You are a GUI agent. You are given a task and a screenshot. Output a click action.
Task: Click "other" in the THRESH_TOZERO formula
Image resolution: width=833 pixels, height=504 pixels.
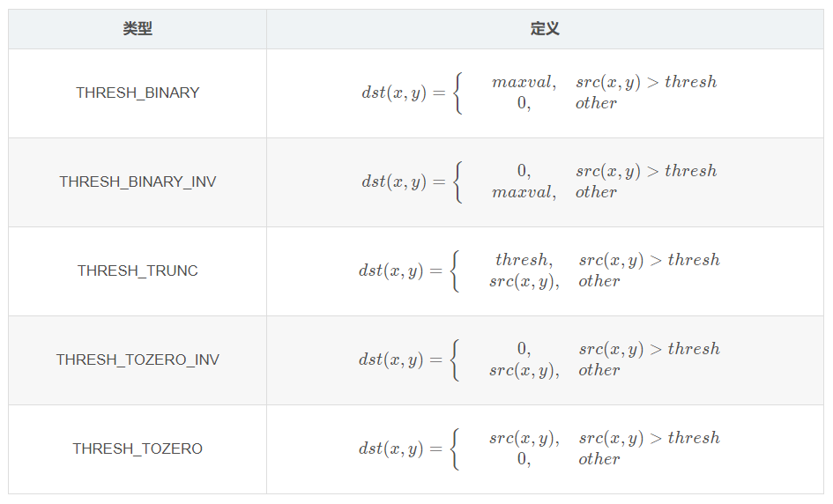599,459
